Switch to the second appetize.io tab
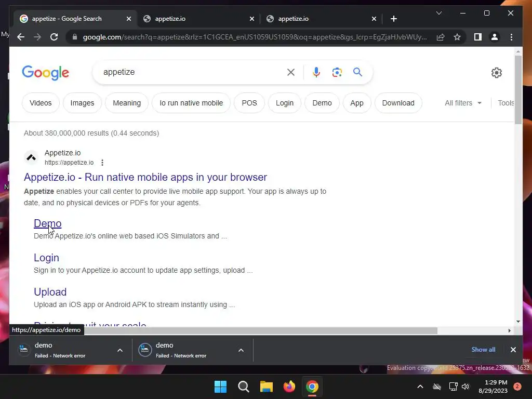 (198, 19)
